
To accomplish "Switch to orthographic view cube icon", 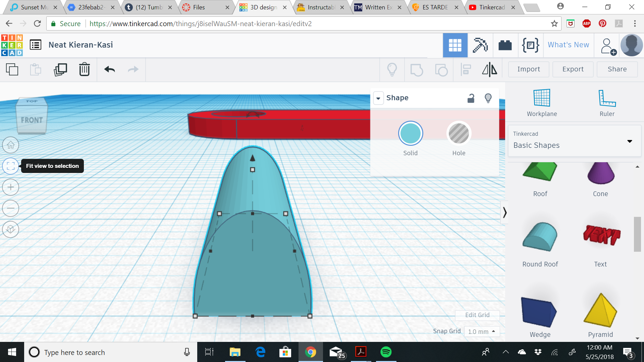I will (10, 229).
